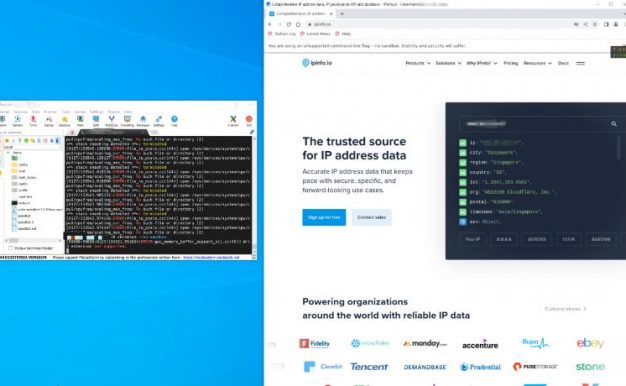Image resolution: width=626 pixels, height=386 pixels.
Task: Toggle Follow terminal folder checkbox
Action: pyautogui.click(x=11, y=248)
